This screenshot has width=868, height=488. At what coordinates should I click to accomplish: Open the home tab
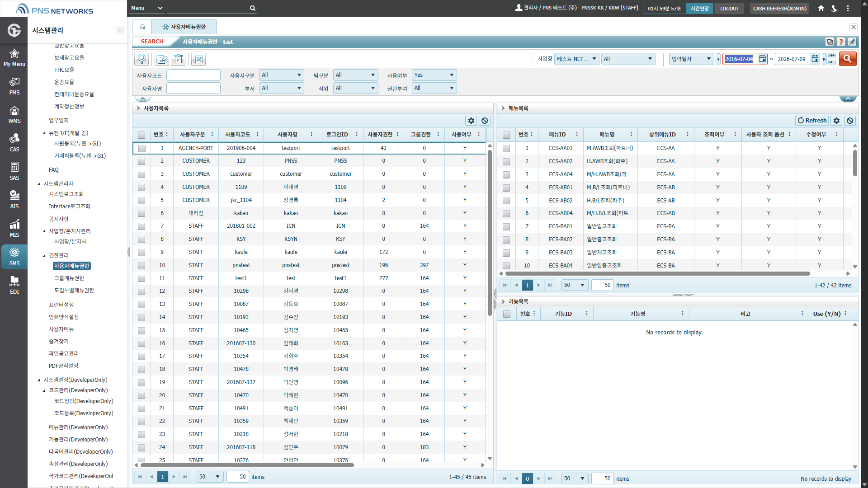coord(142,27)
